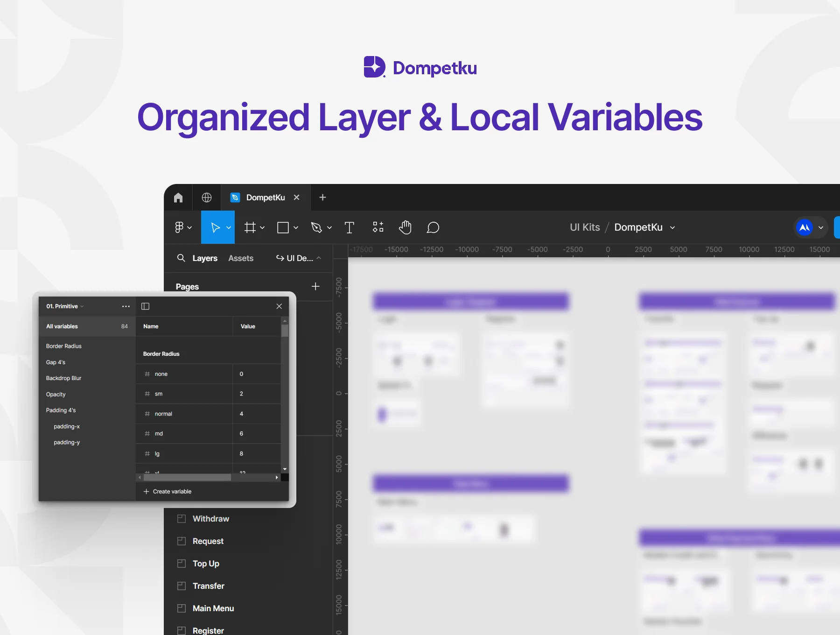This screenshot has width=840, height=635.
Task: Select the Rectangle shape tool
Action: 283,227
